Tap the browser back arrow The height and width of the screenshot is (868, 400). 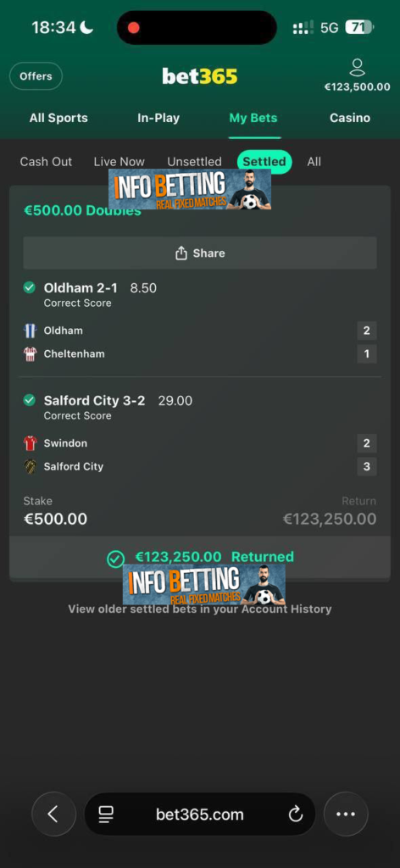[x=53, y=814]
